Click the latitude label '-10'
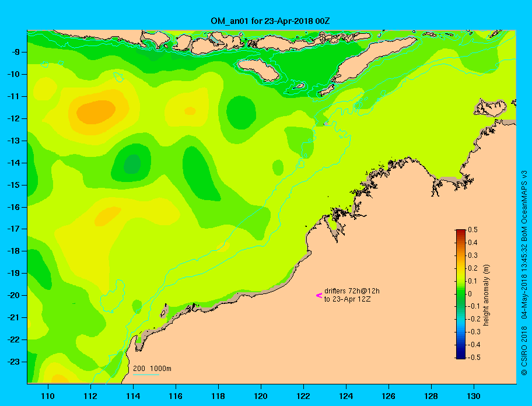This screenshot has width=532, height=406. click(14, 74)
